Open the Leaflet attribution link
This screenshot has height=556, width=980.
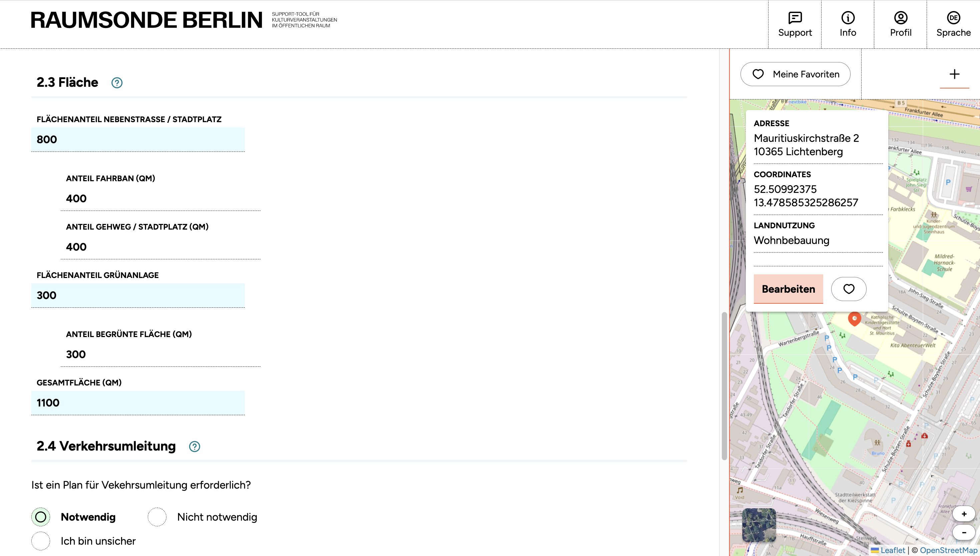[x=892, y=550]
